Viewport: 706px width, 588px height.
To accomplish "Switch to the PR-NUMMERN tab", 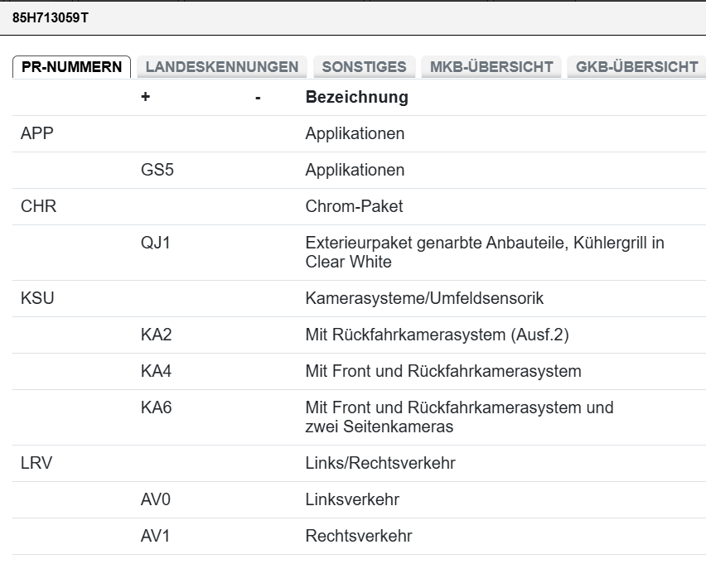I will tap(71, 67).
